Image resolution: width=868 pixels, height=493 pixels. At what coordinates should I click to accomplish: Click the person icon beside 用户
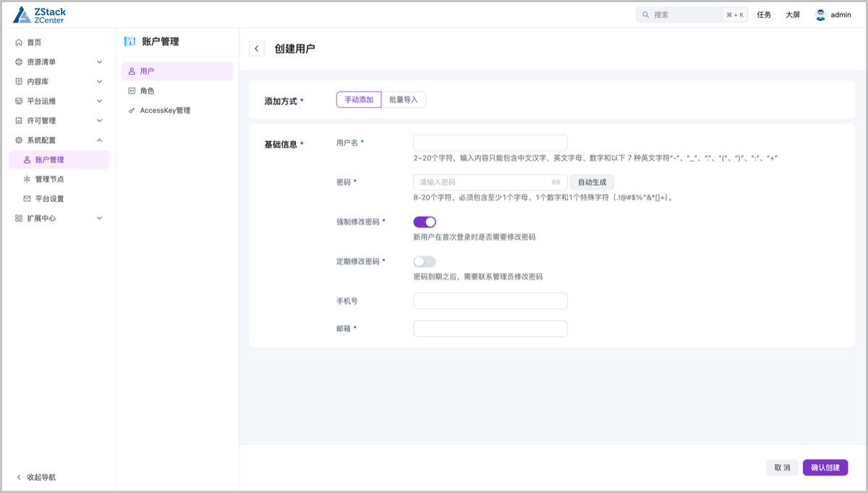coord(132,72)
